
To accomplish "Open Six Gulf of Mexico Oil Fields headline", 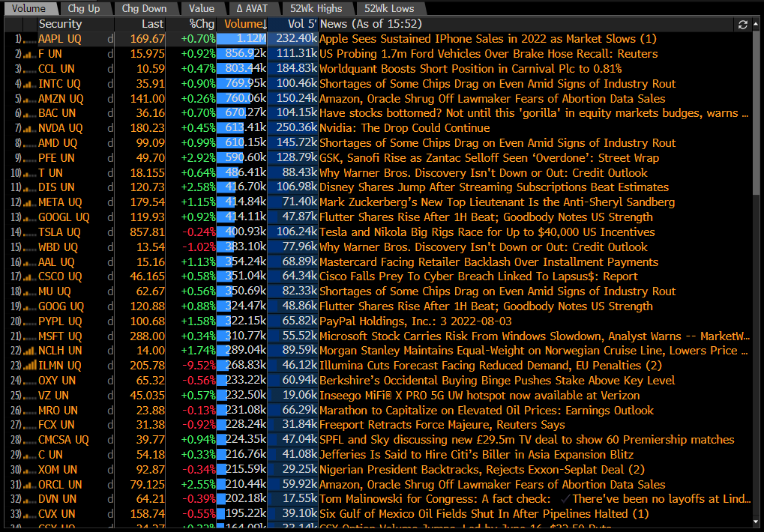I will point(484,514).
